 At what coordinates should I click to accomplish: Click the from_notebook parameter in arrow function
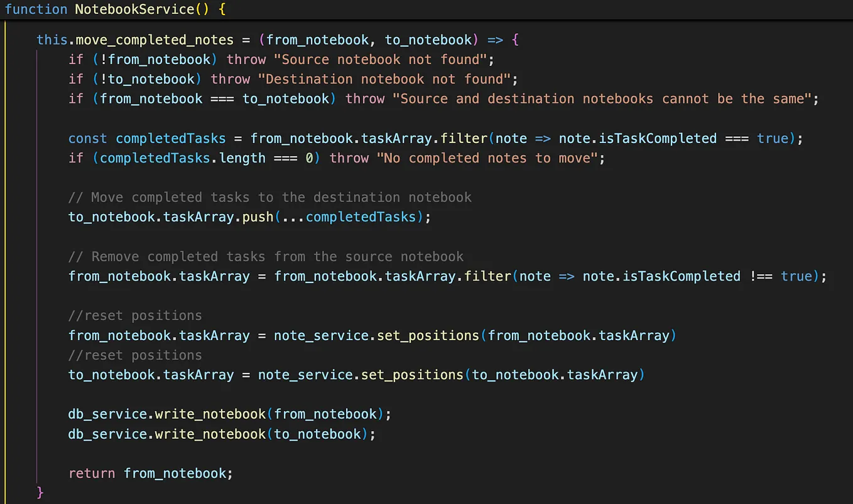click(318, 40)
